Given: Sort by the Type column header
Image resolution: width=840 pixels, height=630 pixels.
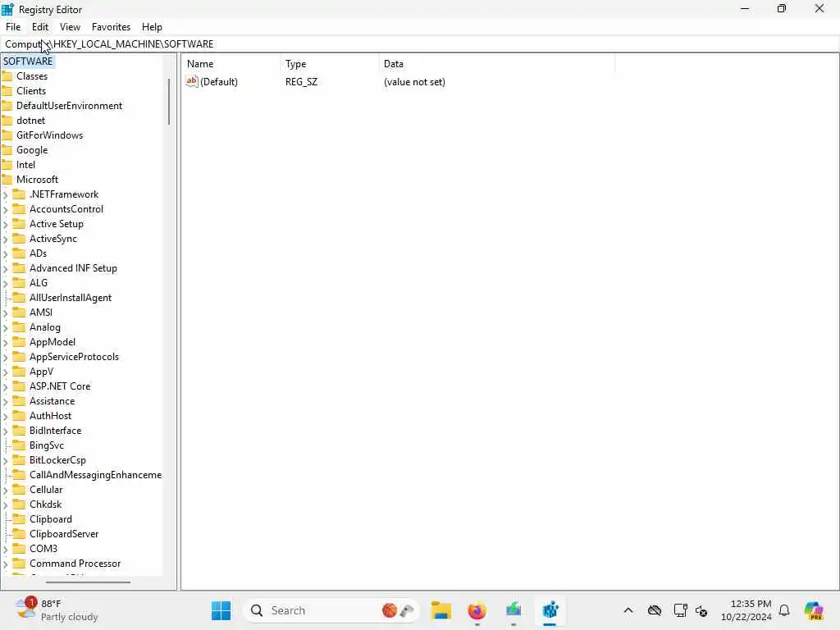Looking at the screenshot, I should coord(330,64).
